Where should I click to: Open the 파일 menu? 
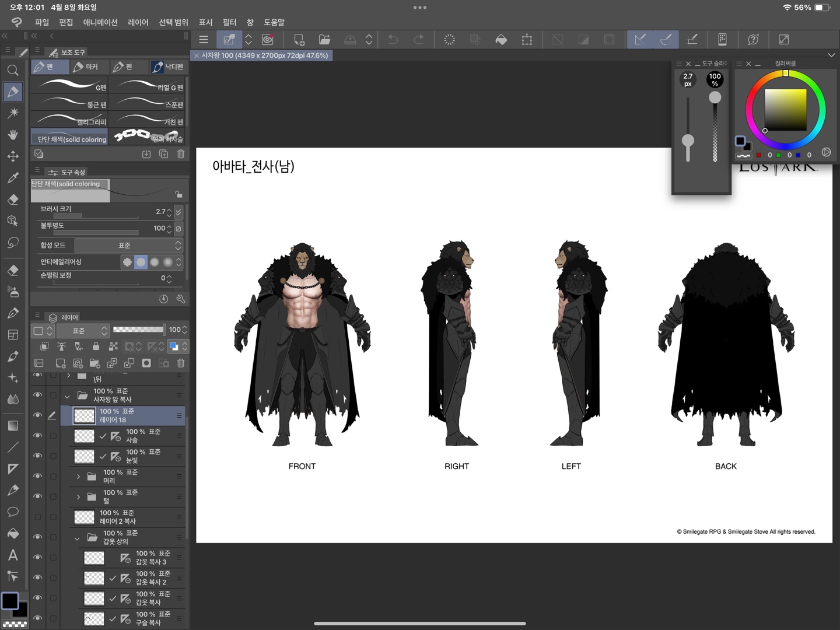point(42,22)
